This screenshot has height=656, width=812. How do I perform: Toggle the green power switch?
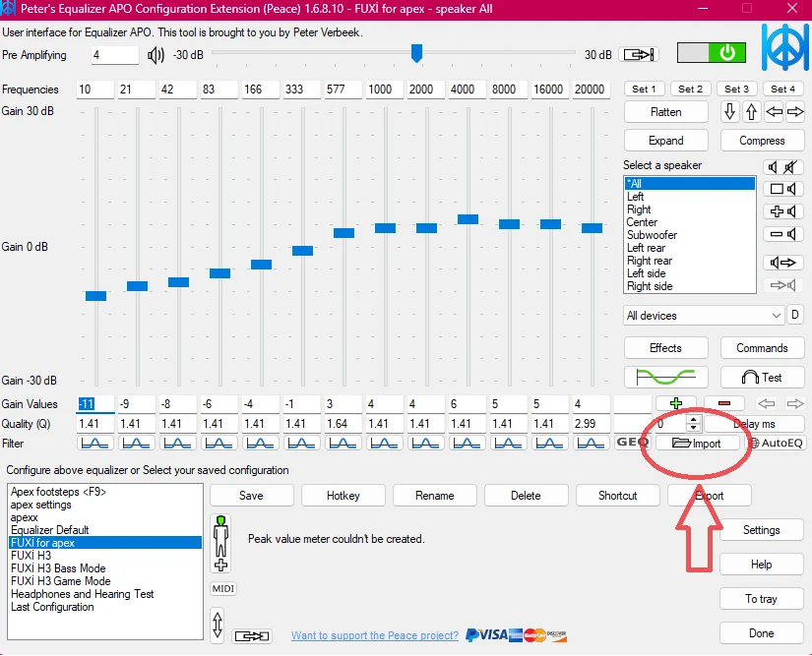tap(712, 53)
